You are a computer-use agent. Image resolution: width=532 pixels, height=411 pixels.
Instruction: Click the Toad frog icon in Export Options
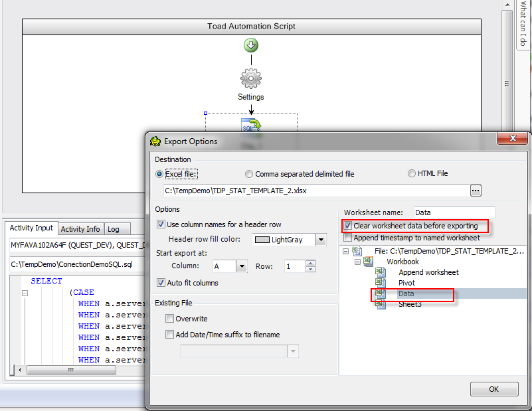point(155,141)
